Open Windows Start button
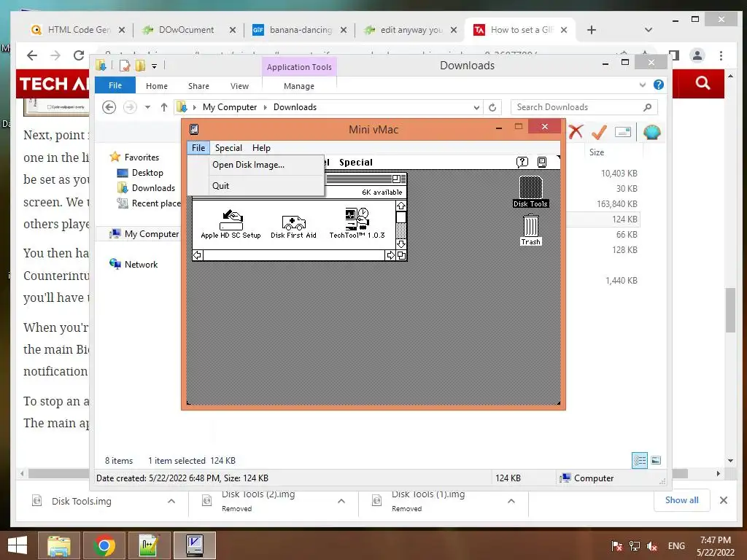Viewport: 747px width, 560px height. click(18, 545)
